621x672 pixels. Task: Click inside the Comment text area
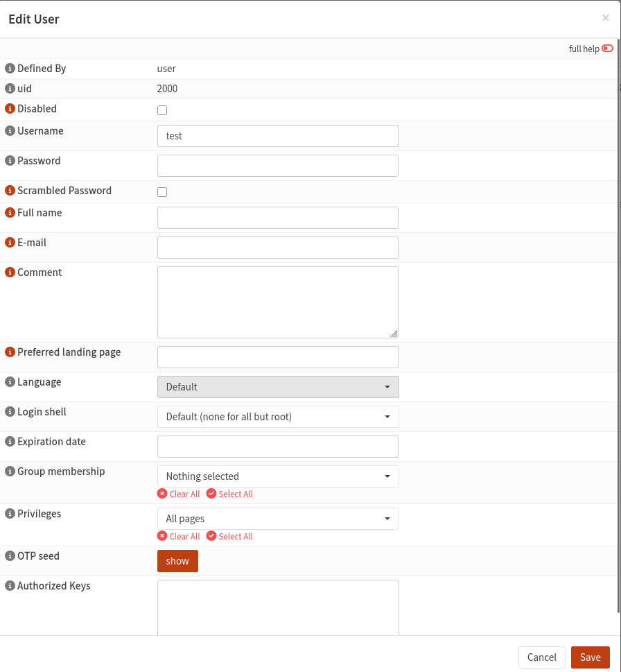[277, 301]
